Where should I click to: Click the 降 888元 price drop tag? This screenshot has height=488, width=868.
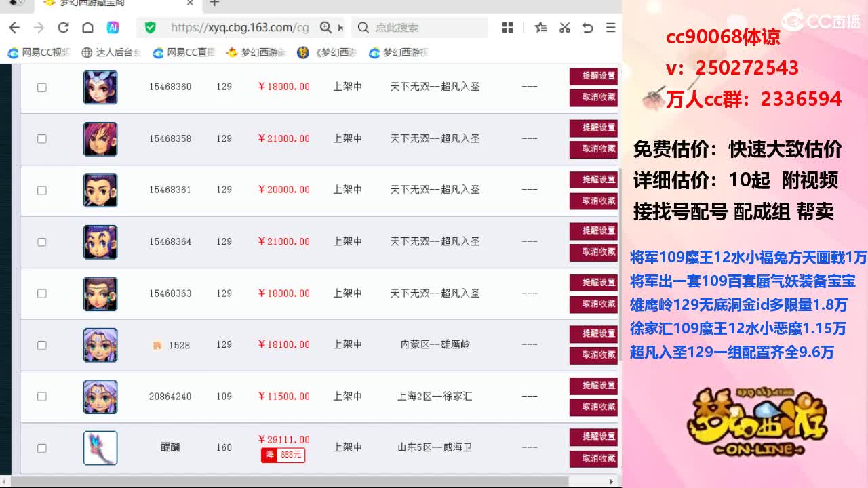[283, 455]
